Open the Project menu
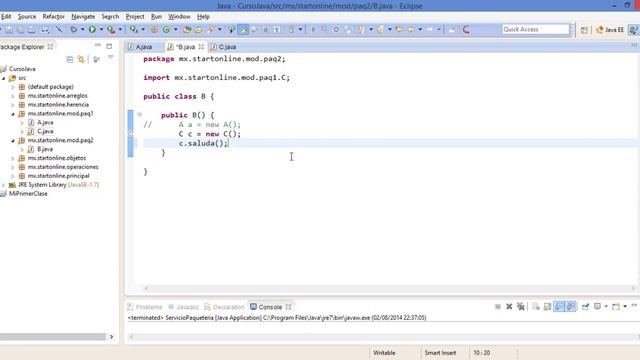 point(135,16)
